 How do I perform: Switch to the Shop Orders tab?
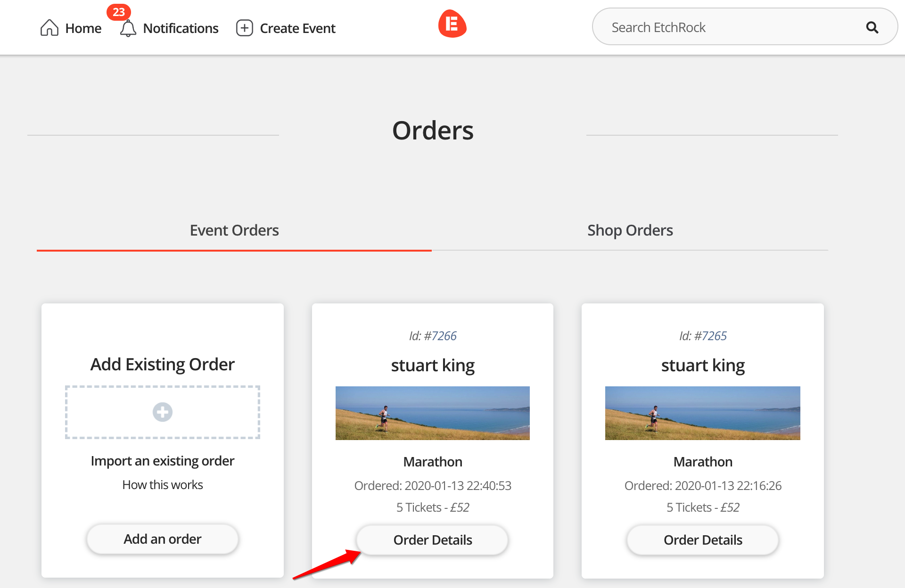pyautogui.click(x=630, y=230)
